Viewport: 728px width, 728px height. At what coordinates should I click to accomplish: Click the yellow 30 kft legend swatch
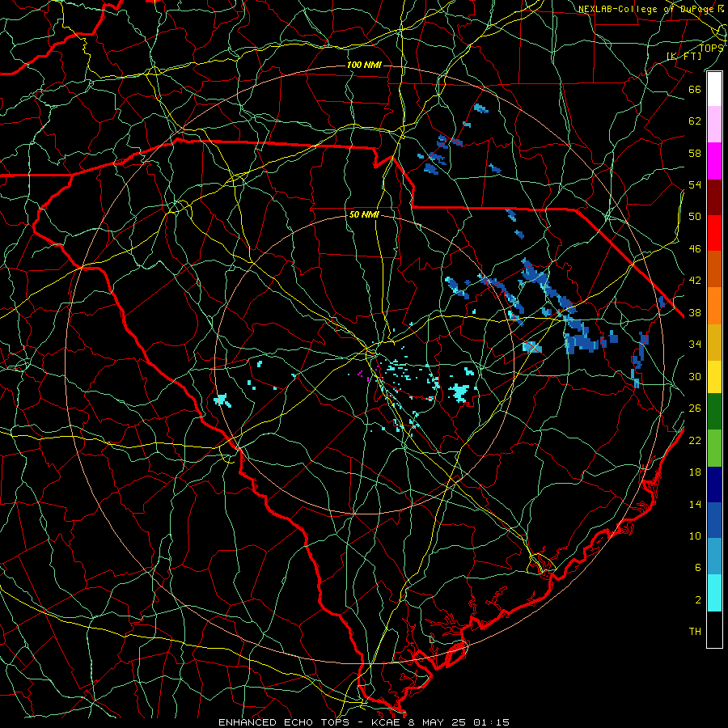(714, 377)
